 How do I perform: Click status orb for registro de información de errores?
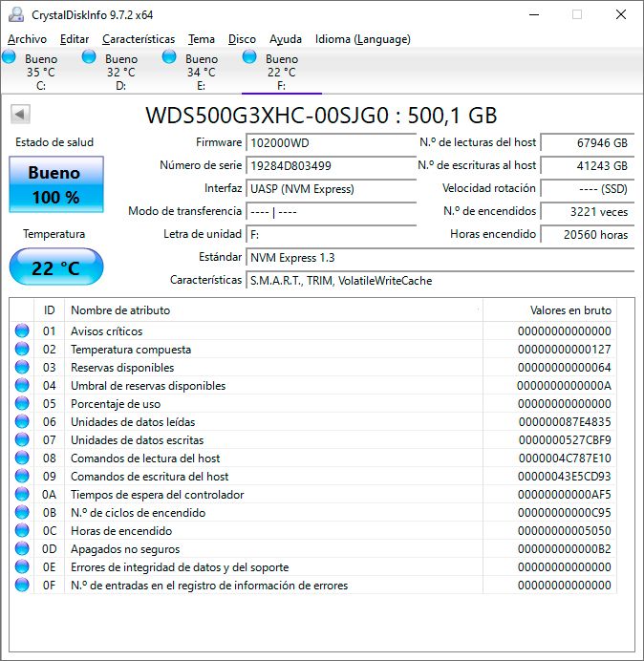(x=22, y=585)
